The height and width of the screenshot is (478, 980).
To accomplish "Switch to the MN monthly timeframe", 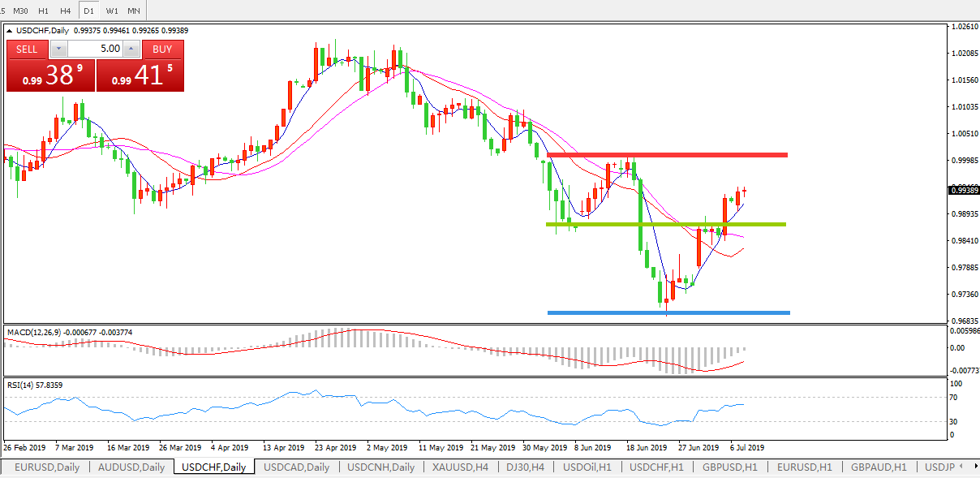I will (134, 11).
